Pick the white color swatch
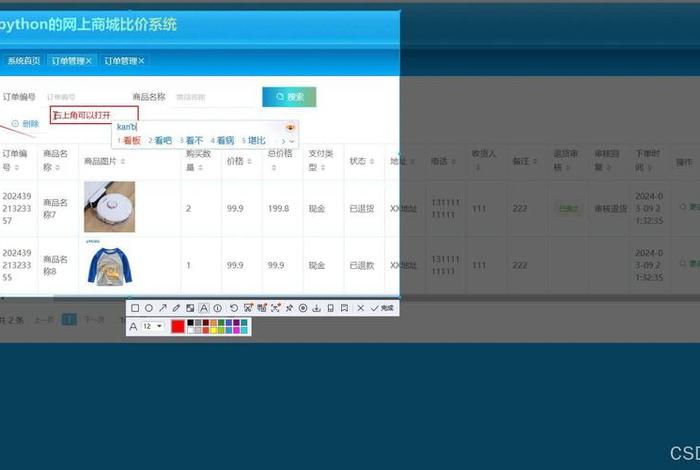Screen dimensions: 700x470 (x=191, y=330)
